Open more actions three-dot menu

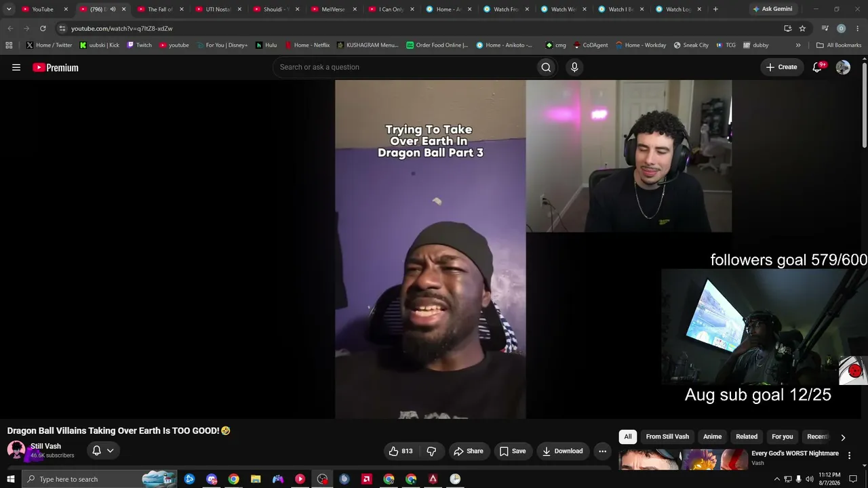click(602, 451)
